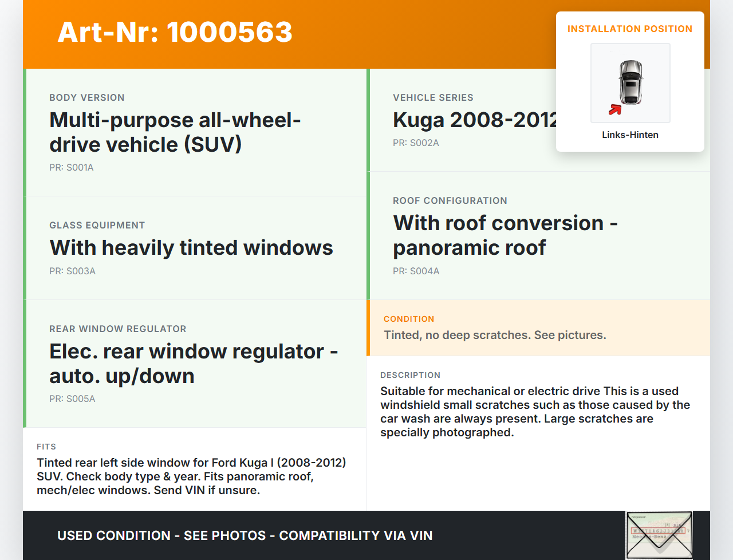Click the orange CONDITION label
733x560 pixels.
click(x=409, y=319)
